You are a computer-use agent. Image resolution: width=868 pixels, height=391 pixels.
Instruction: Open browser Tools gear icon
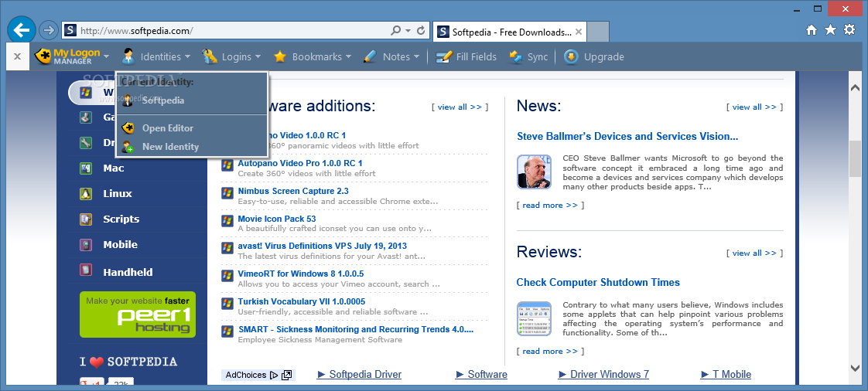[849, 30]
